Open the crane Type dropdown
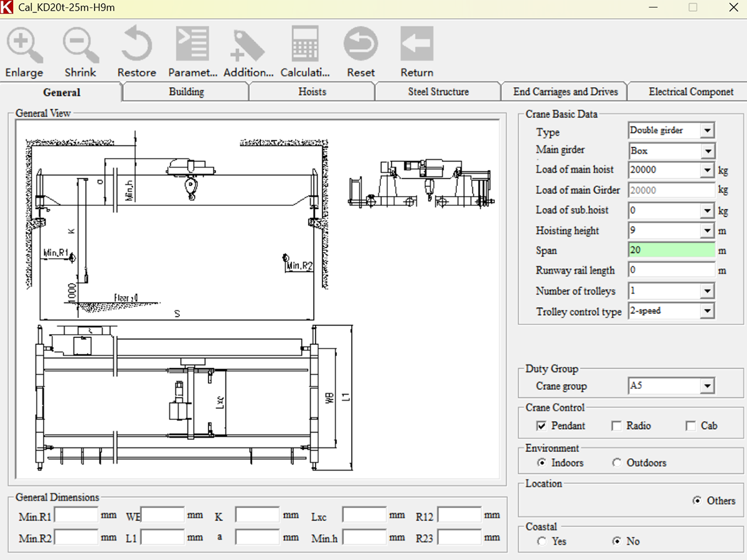747x560 pixels. point(707,131)
